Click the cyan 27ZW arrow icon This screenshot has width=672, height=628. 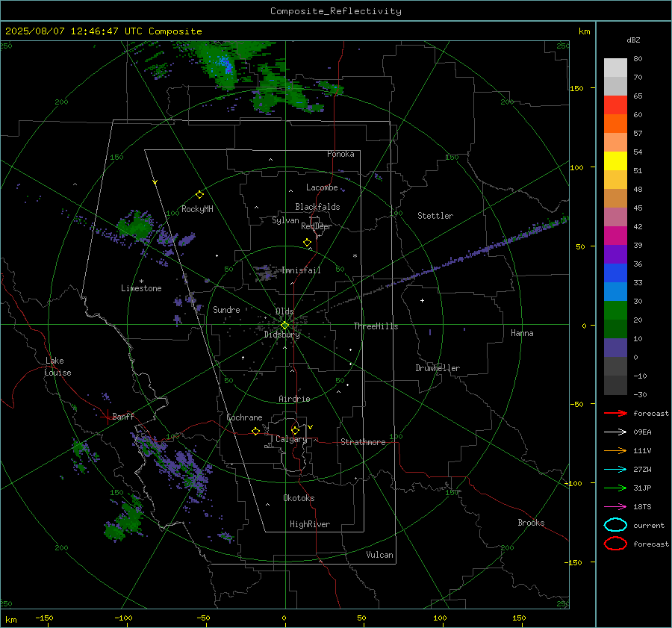[x=615, y=470]
